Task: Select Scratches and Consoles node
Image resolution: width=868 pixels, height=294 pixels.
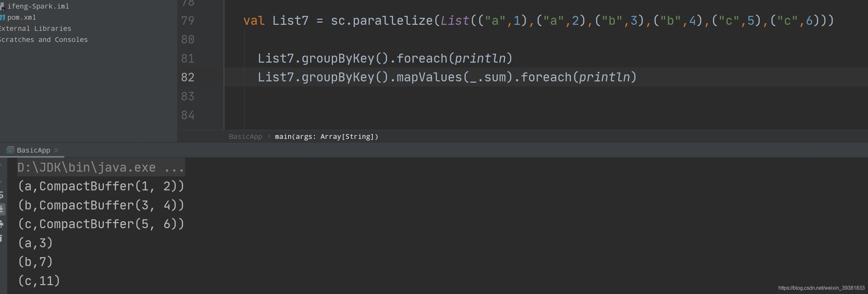Action: point(44,39)
